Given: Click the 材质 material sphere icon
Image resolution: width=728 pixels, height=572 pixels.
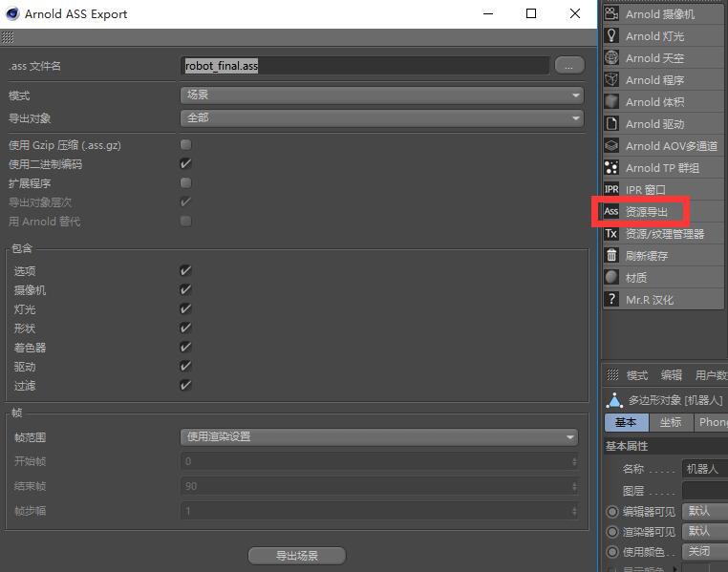Looking at the screenshot, I should [611, 277].
